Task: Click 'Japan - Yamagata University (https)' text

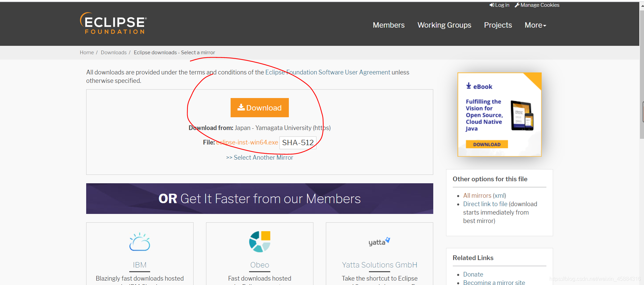Action: (282, 128)
